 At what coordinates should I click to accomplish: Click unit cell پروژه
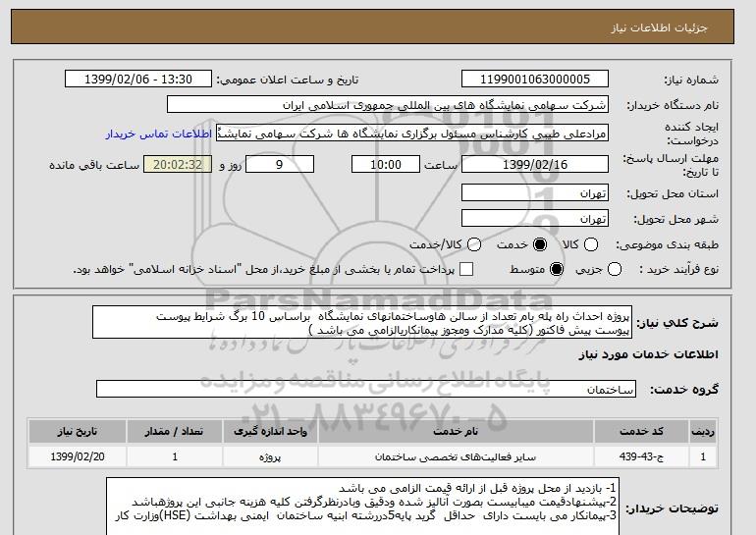pyautogui.click(x=270, y=456)
